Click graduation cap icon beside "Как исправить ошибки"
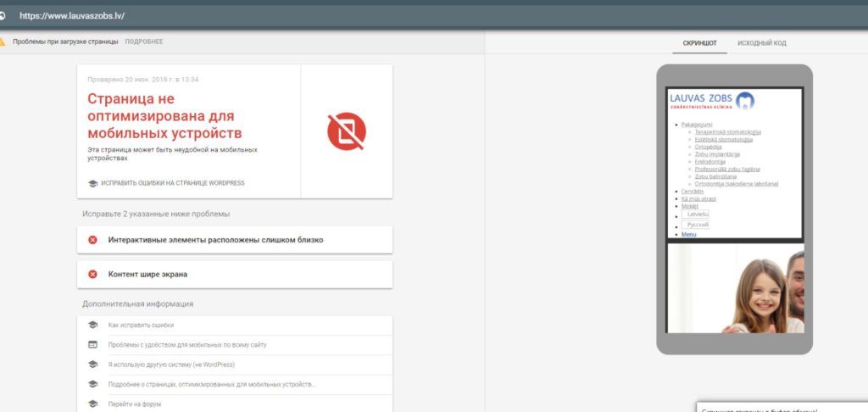 point(93,326)
